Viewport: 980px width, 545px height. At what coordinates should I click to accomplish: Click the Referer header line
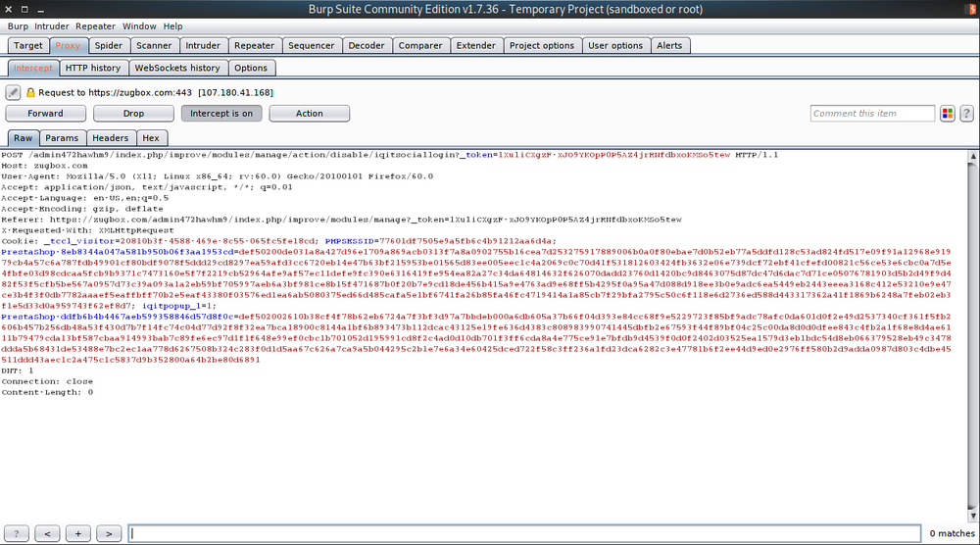(341, 220)
